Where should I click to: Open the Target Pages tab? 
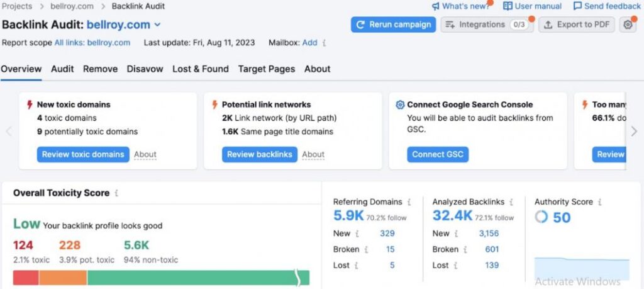(267, 69)
